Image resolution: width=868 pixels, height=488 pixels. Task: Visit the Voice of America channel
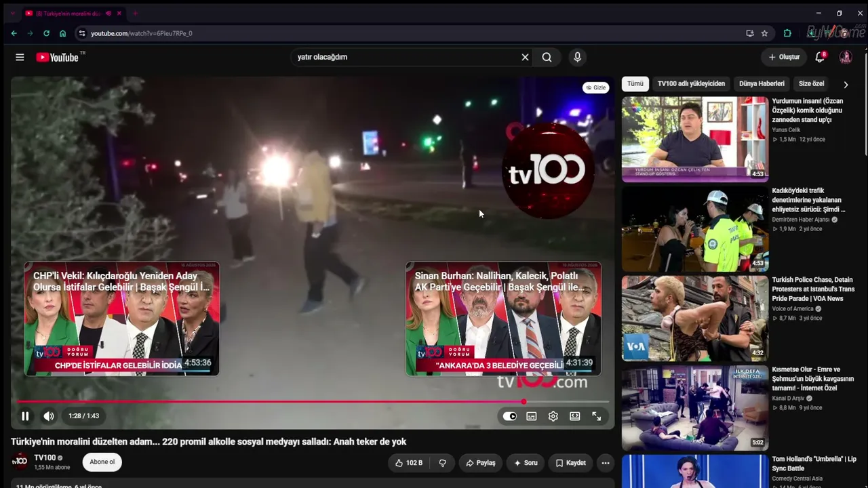click(793, 309)
